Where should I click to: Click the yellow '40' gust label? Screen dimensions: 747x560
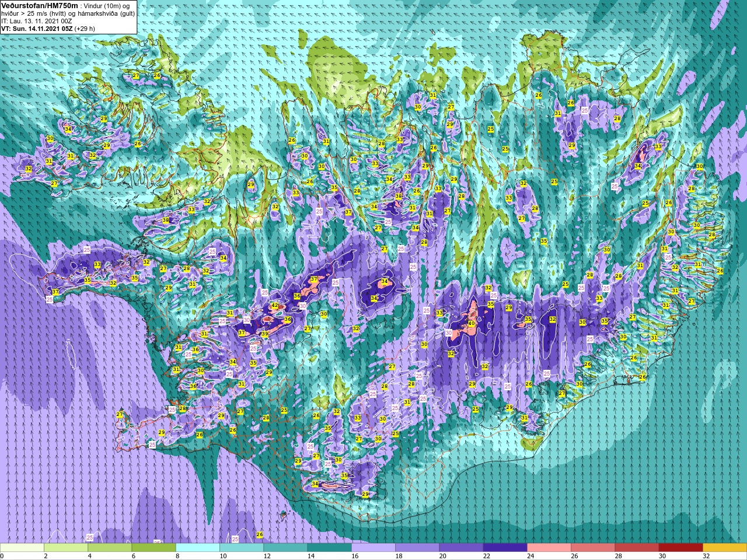471,323
